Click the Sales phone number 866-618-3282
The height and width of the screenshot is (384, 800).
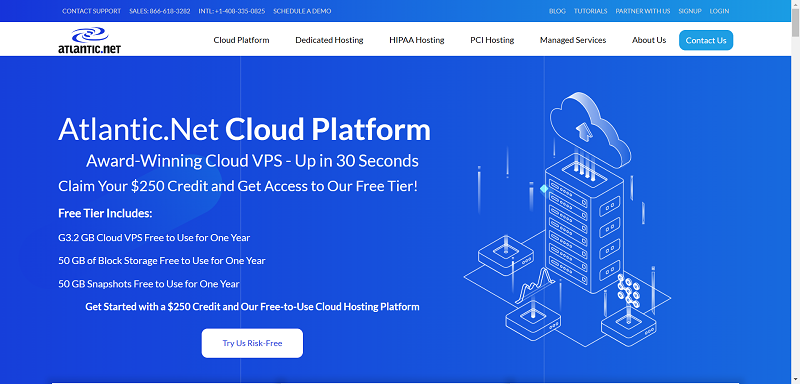(x=160, y=11)
